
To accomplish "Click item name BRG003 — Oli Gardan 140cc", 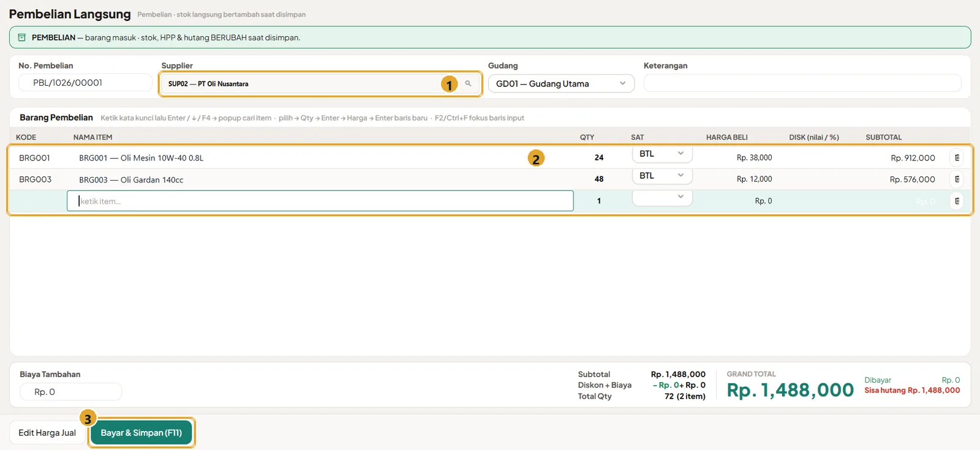I will 131,180.
